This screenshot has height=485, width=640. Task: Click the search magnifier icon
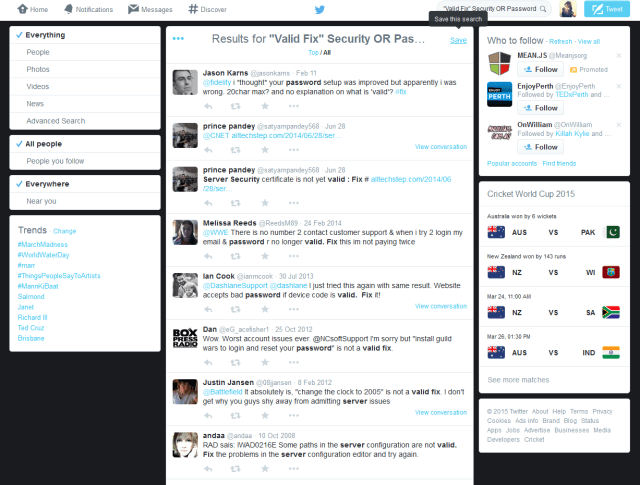click(x=543, y=9)
